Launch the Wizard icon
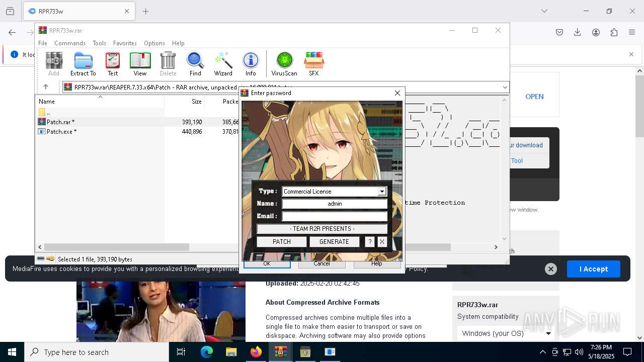Viewport: 644px width, 362px height. (x=223, y=64)
